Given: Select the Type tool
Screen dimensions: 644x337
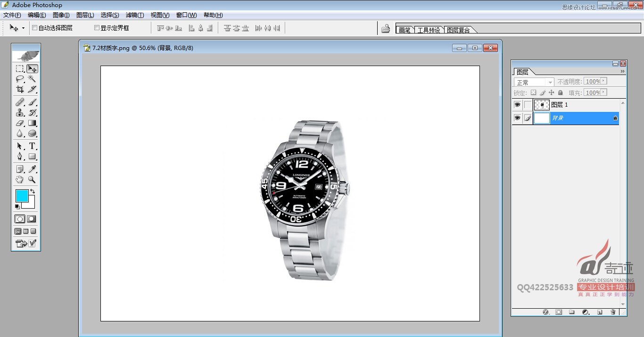Looking at the screenshot, I should click(32, 146).
